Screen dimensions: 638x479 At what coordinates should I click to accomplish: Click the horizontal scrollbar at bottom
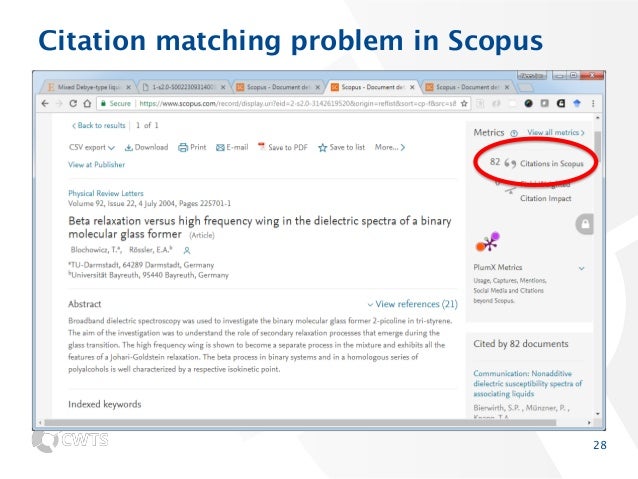300,422
